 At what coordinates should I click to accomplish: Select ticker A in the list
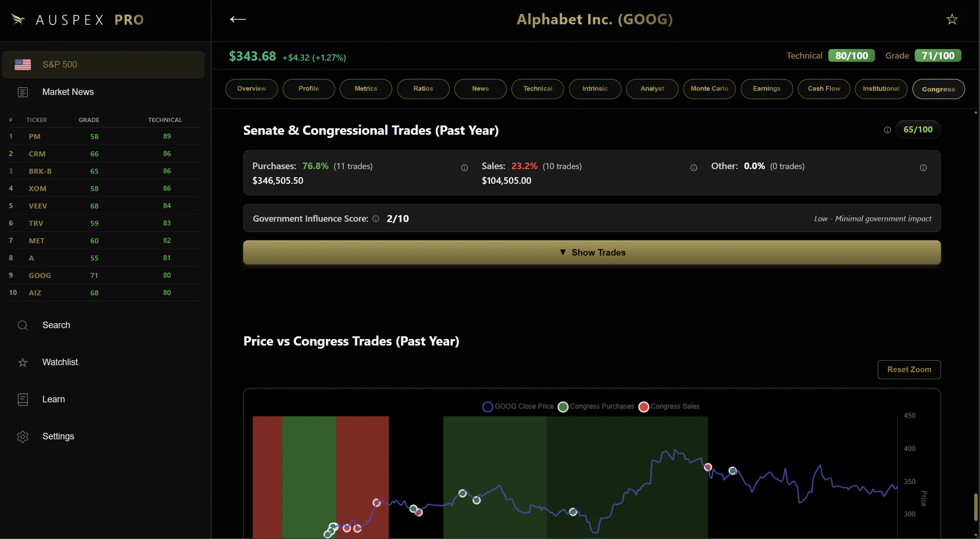click(x=104, y=258)
